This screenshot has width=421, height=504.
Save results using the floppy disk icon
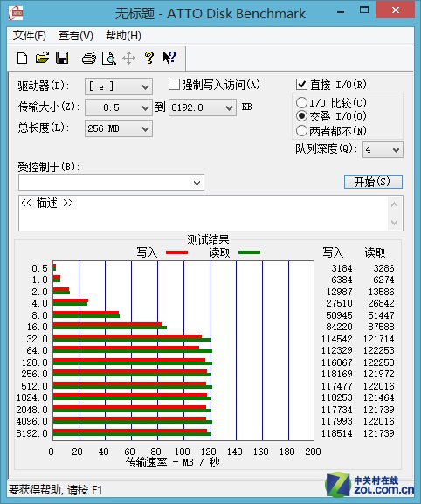[x=62, y=59]
